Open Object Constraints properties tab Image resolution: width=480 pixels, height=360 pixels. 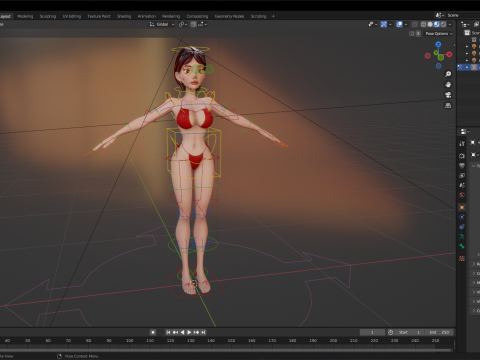pos(462,227)
